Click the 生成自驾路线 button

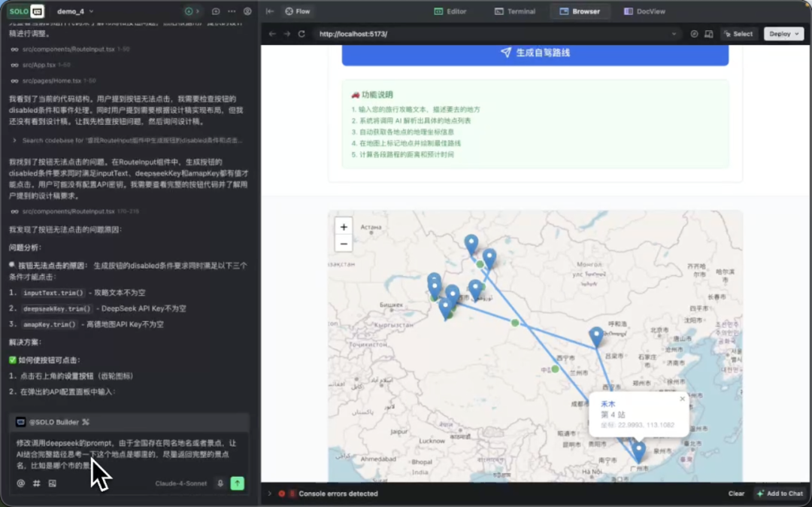tap(535, 53)
